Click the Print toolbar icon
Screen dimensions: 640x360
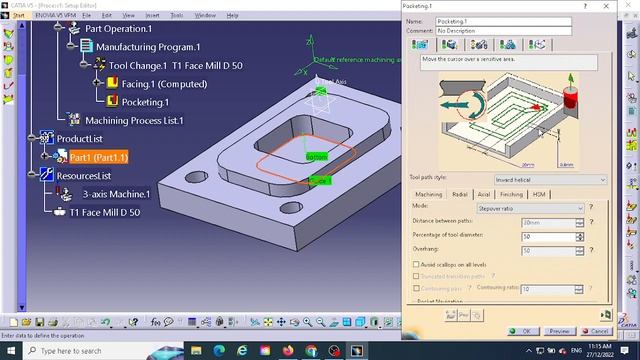(53, 322)
